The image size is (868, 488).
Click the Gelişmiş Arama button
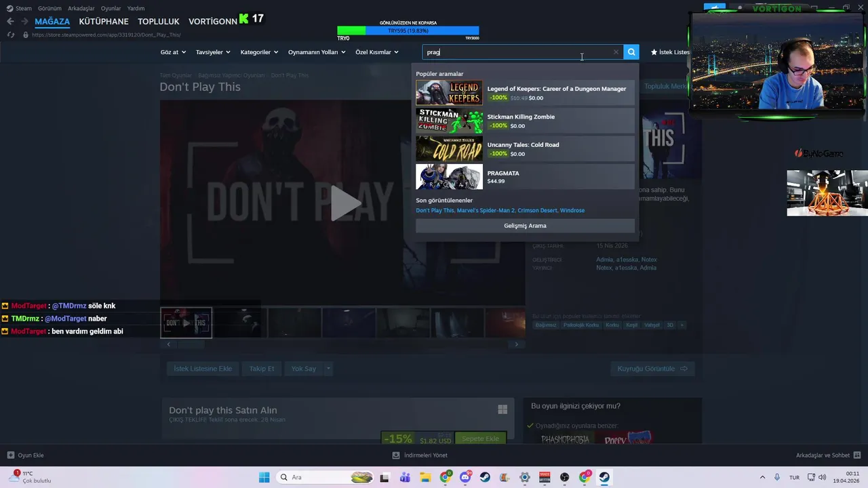(x=525, y=226)
